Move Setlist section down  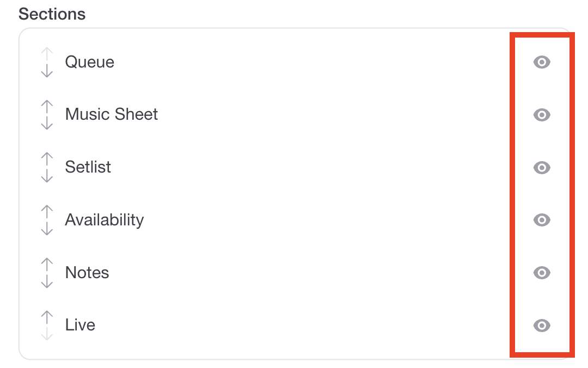[x=47, y=176]
